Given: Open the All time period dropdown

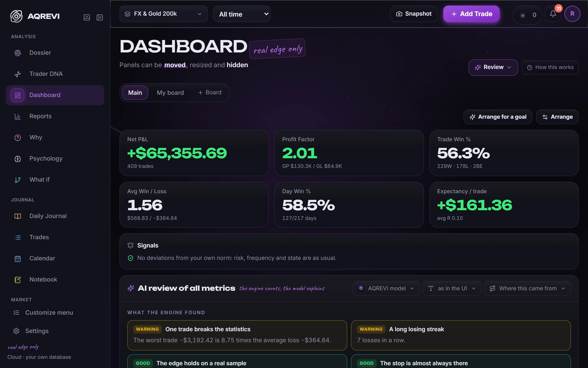Looking at the screenshot, I should click(242, 14).
